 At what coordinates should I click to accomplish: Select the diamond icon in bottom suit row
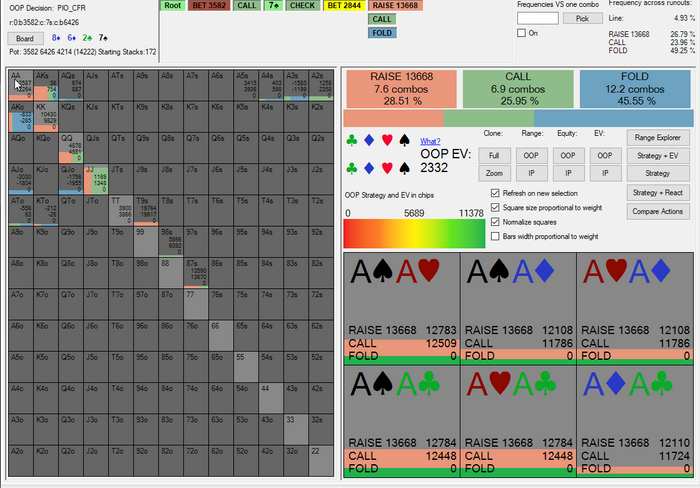point(369,168)
